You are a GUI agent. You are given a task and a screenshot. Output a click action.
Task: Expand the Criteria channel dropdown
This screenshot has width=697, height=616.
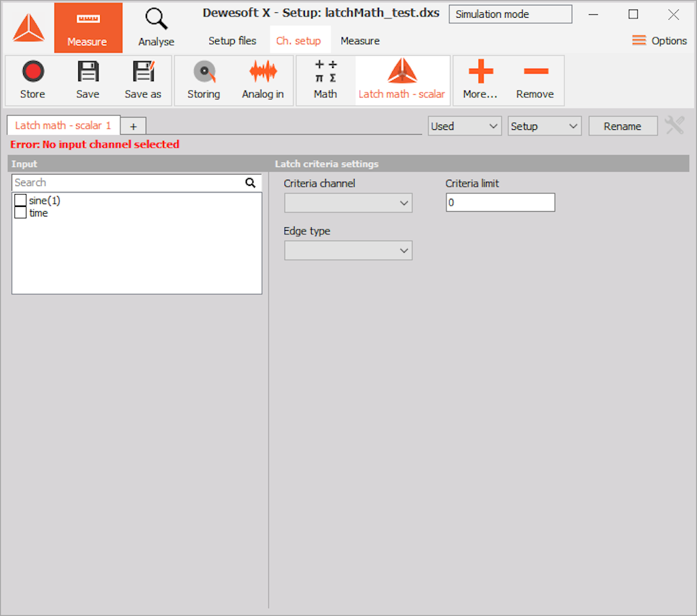(348, 203)
